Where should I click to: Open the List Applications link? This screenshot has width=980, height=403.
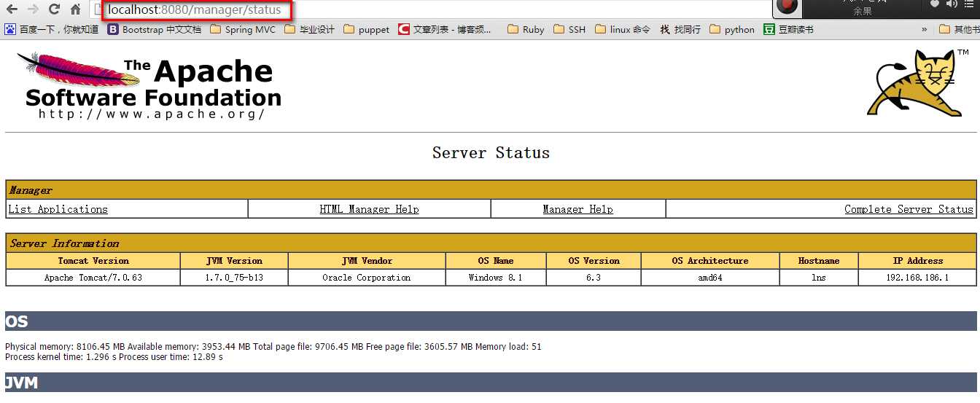pyautogui.click(x=58, y=209)
